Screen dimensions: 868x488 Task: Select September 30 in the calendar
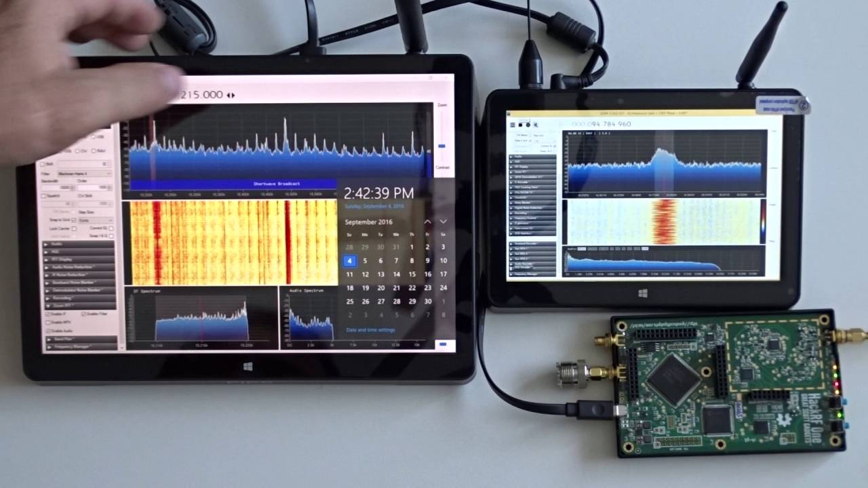pos(427,301)
